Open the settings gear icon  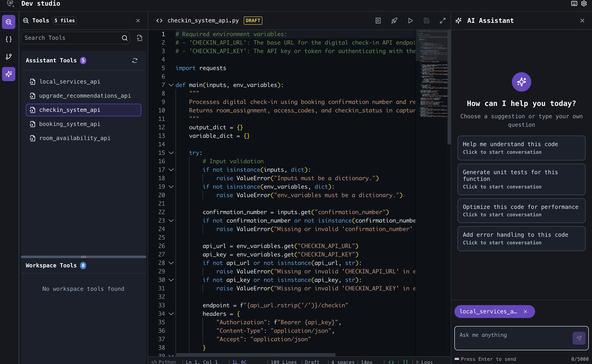(584, 3)
